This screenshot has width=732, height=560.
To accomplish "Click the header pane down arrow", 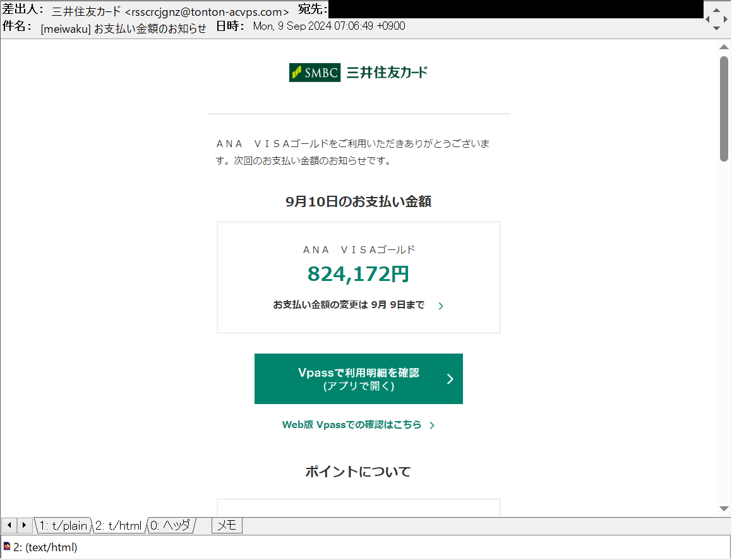I will [717, 28].
